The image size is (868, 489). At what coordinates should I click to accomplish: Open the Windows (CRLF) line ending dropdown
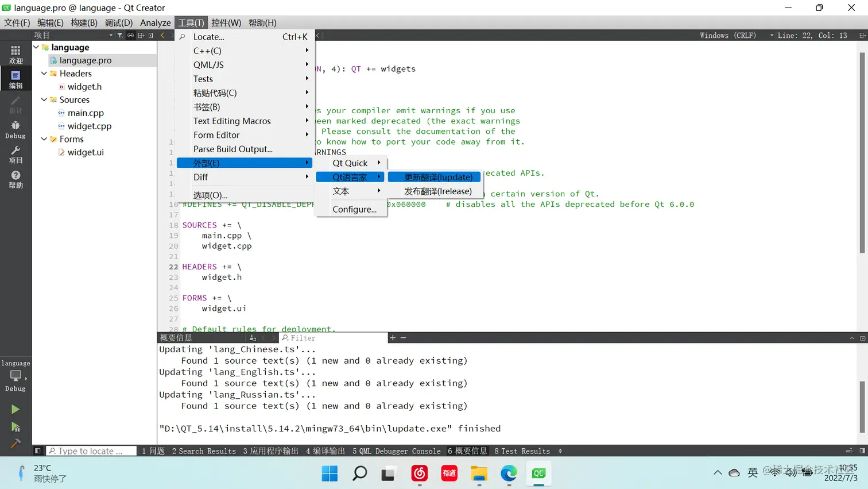pos(737,36)
